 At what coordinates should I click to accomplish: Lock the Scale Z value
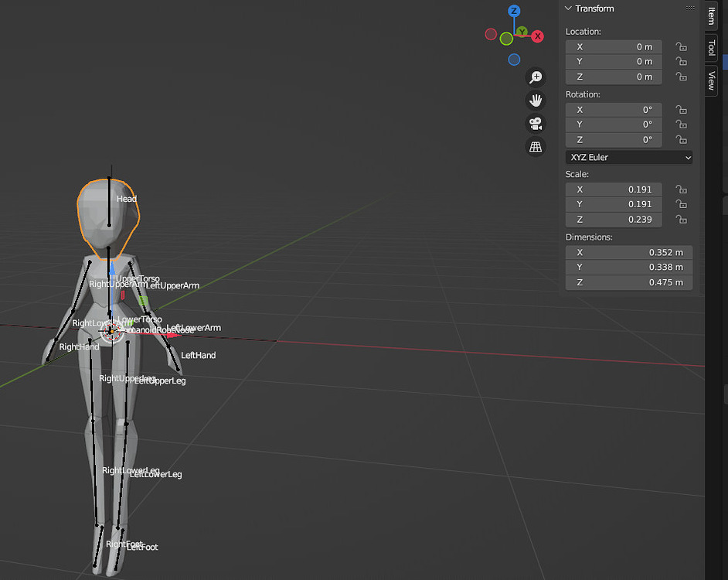681,220
